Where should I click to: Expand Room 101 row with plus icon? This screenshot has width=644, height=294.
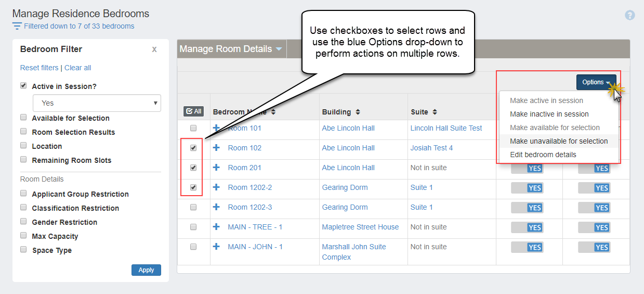click(217, 128)
